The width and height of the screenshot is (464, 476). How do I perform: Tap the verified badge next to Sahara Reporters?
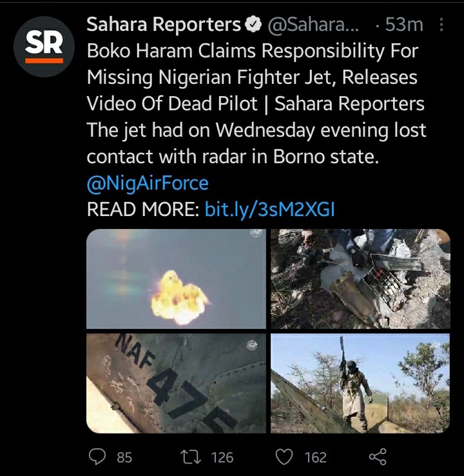click(253, 25)
